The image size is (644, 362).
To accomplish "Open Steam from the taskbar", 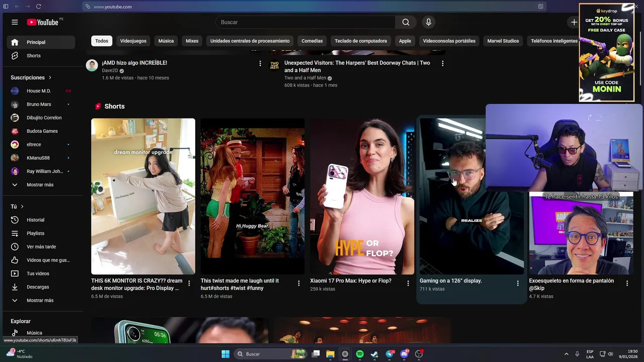I will pos(374,354).
